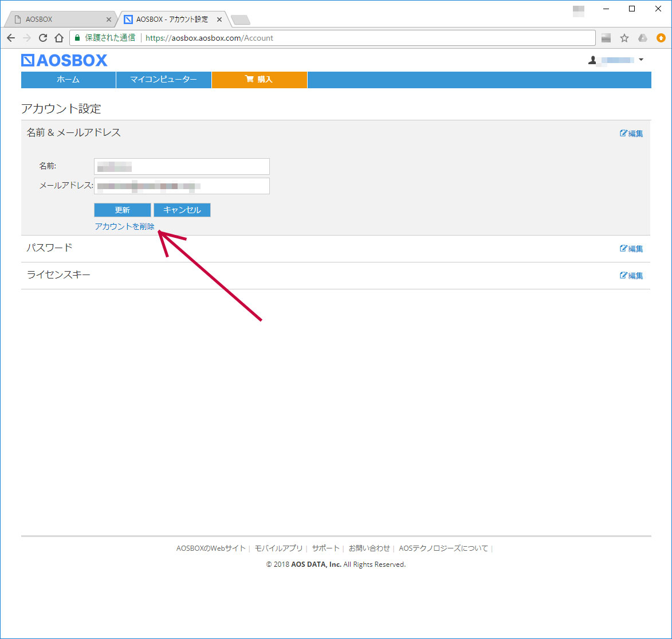Viewport: 672px width, 639px height.
Task: Click the browser forward arrow
Action: 26,38
